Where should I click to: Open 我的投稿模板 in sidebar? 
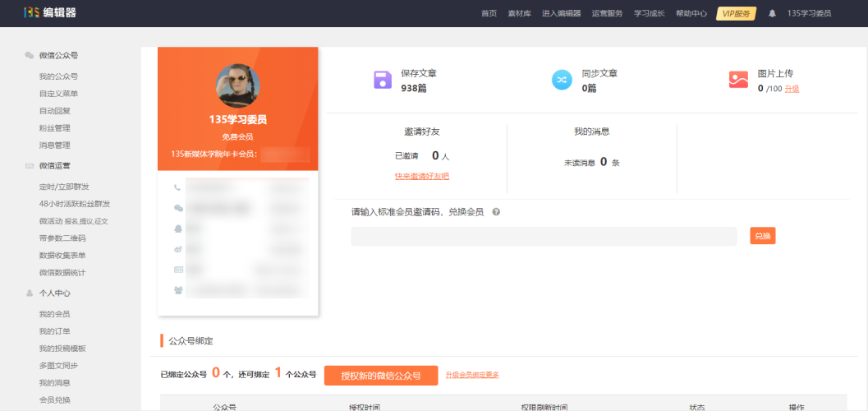click(x=62, y=349)
